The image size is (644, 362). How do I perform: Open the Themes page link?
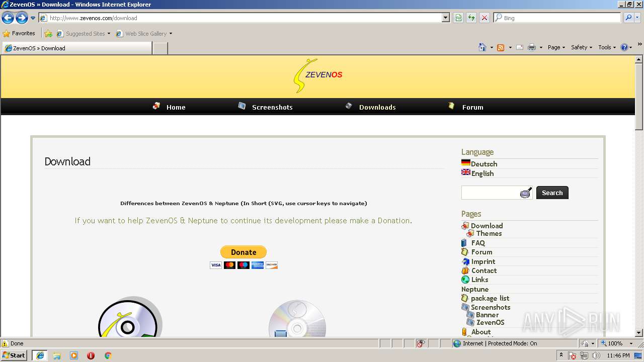coord(489,233)
